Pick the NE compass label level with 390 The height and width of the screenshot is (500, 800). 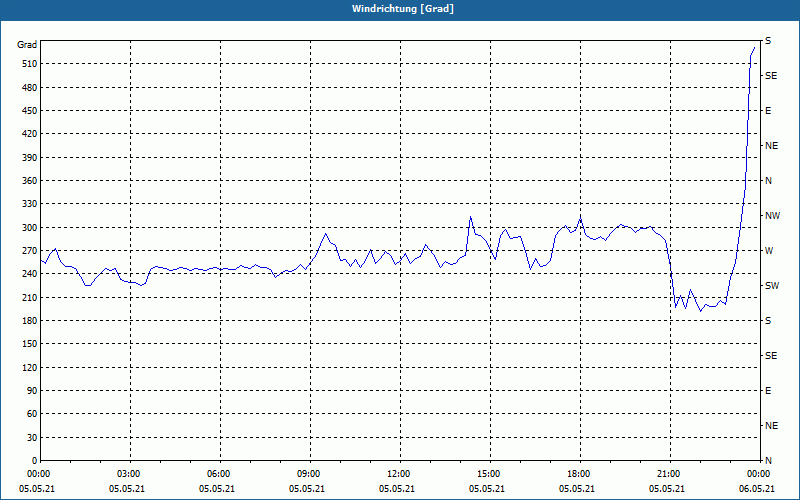(771, 146)
